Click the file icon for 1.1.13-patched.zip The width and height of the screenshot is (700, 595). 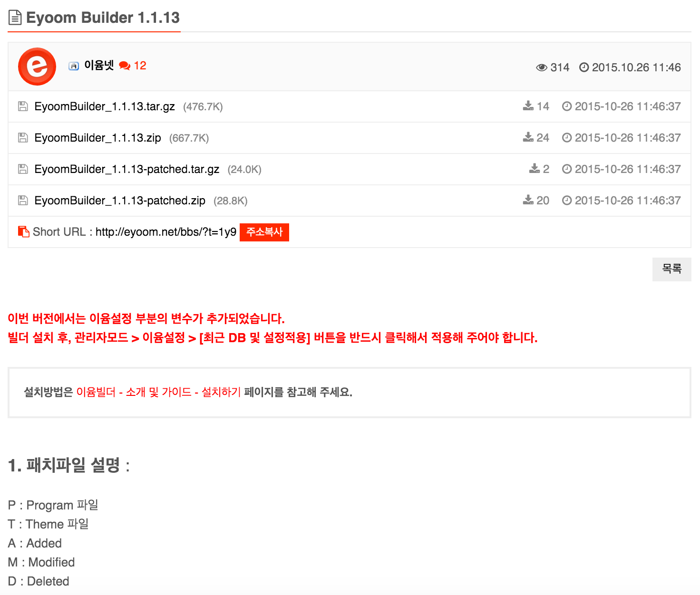(23, 201)
